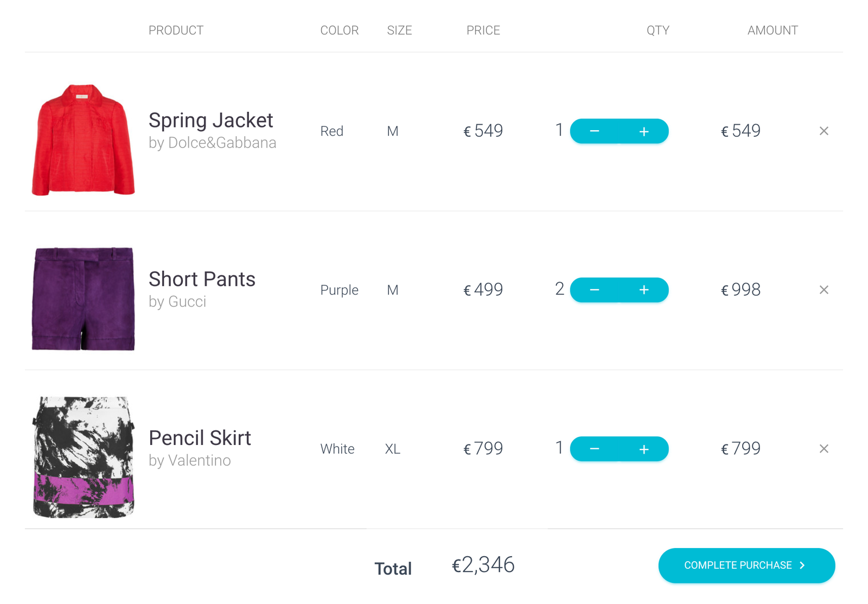Image resolution: width=868 pixels, height=604 pixels.
Task: Click the chevron arrow on Complete Purchase
Action: pos(802,565)
